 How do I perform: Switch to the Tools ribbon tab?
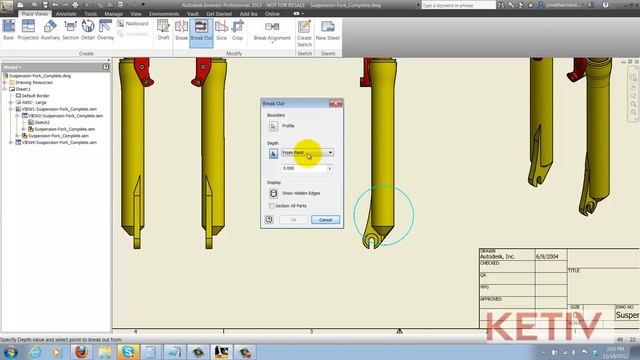[91, 14]
